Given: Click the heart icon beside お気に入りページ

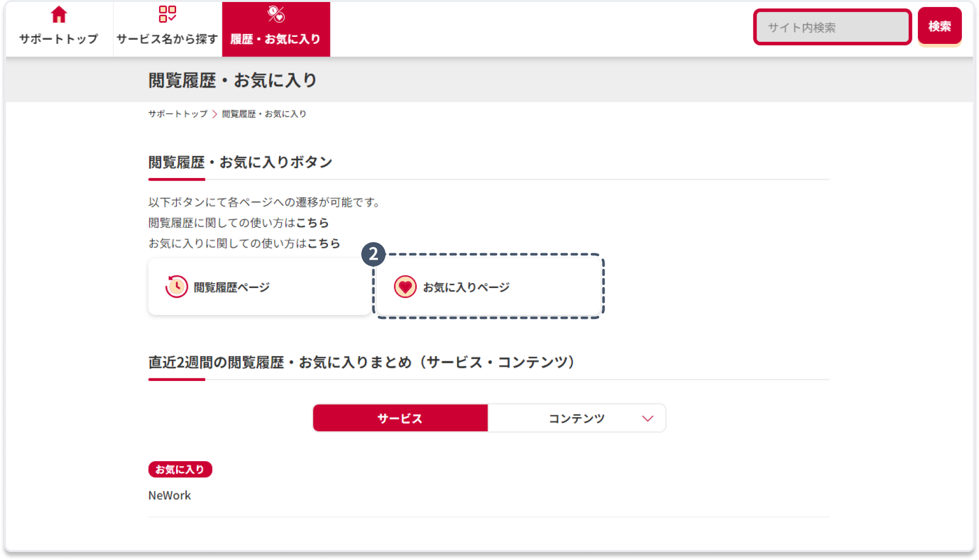Looking at the screenshot, I should (405, 287).
